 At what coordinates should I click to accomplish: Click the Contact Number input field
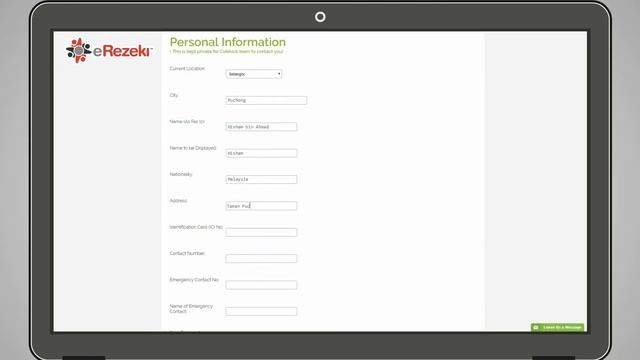(x=261, y=258)
